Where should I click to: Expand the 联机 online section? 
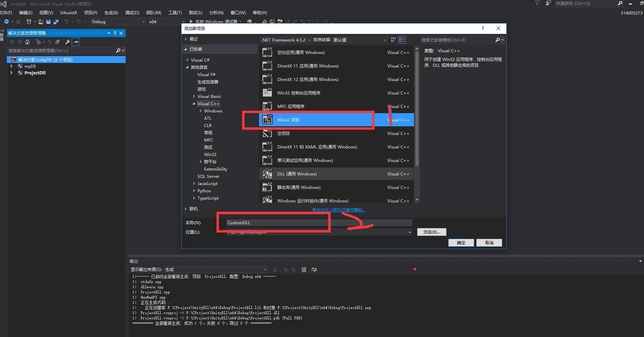tap(186, 209)
